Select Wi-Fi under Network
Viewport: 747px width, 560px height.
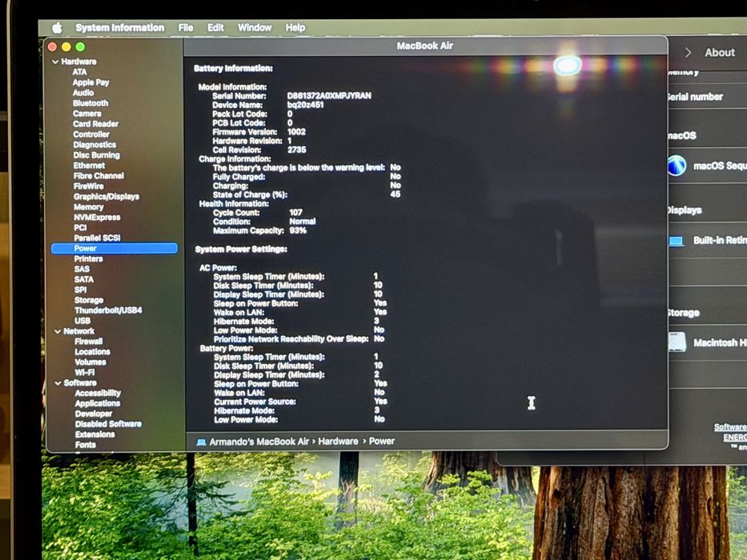(85, 373)
